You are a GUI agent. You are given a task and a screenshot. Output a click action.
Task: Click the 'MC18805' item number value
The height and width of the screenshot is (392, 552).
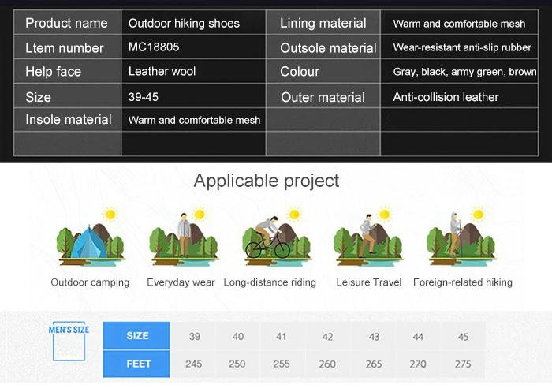154,47
